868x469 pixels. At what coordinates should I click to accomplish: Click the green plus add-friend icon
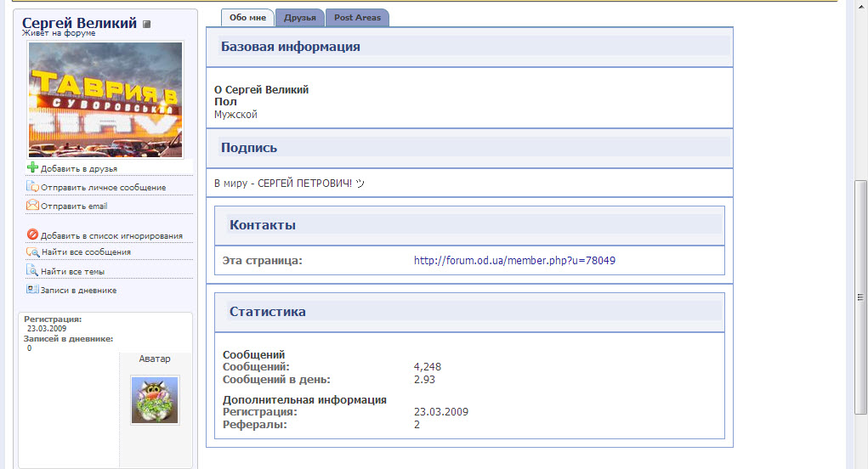tap(33, 167)
